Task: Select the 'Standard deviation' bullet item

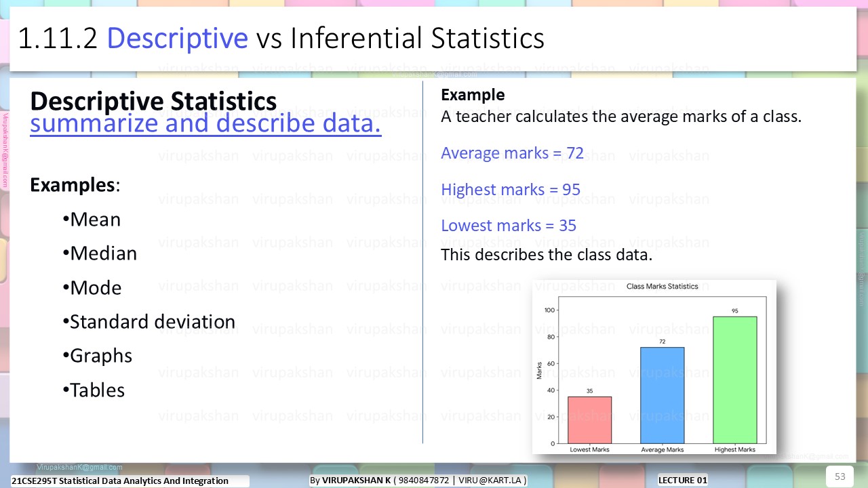Action: click(149, 322)
